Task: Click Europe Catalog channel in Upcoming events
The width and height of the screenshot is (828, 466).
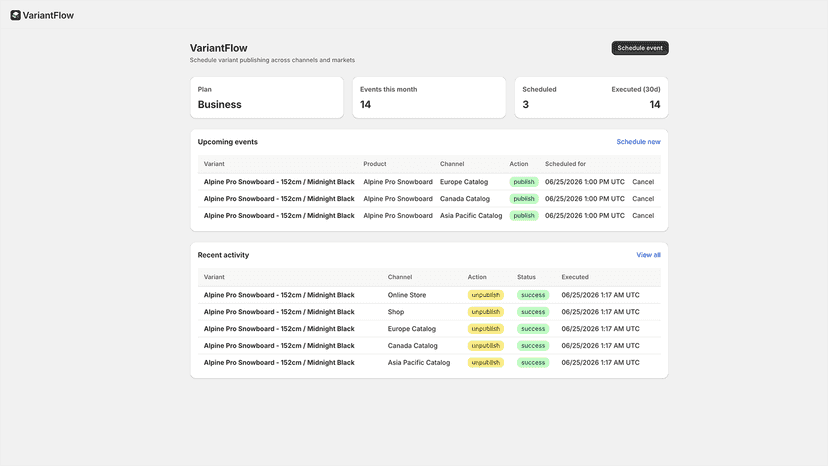Action: pos(464,182)
